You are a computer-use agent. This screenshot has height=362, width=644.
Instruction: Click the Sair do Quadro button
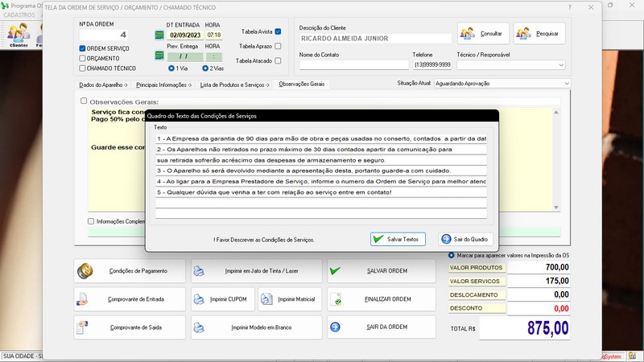(x=467, y=239)
